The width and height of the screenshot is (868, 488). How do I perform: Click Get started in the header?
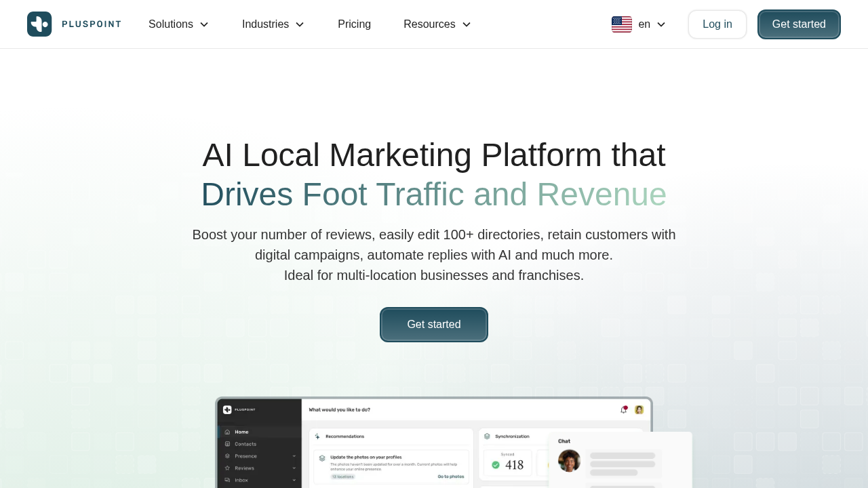pos(799,24)
